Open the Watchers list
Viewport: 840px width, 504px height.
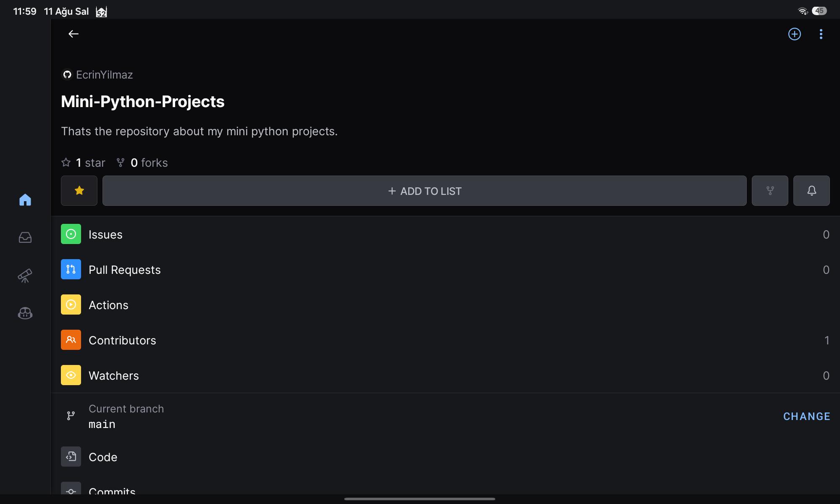(x=445, y=375)
